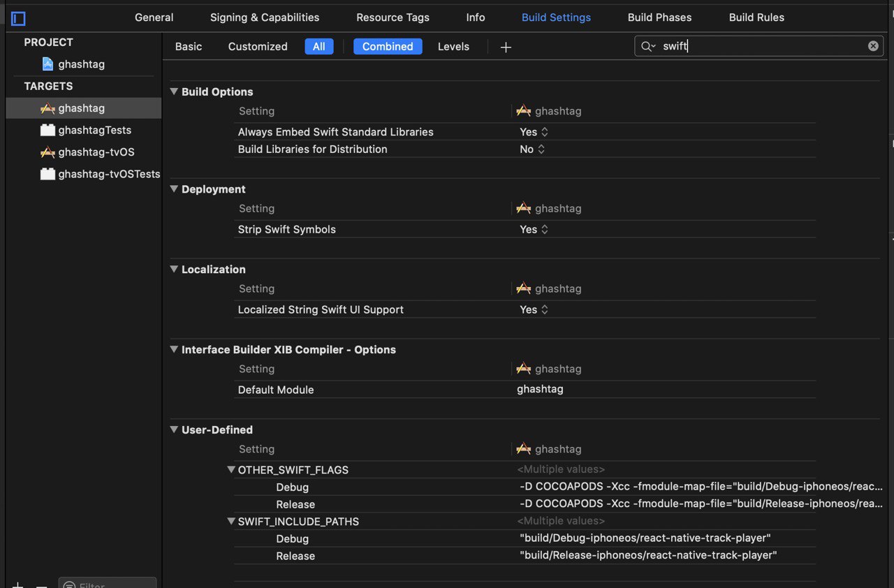Select the All settings filter
This screenshot has height=588, width=894.
point(319,47)
